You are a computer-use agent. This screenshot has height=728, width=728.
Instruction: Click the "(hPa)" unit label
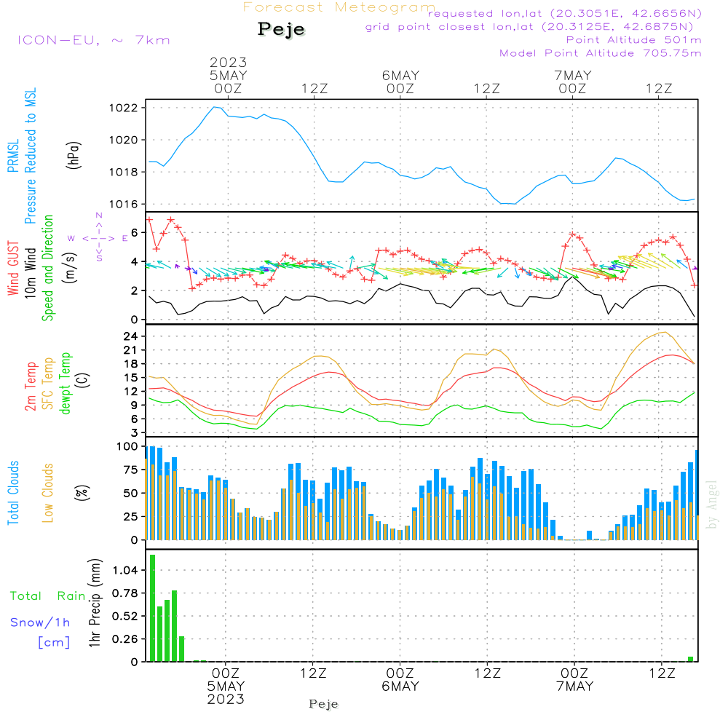(x=73, y=155)
